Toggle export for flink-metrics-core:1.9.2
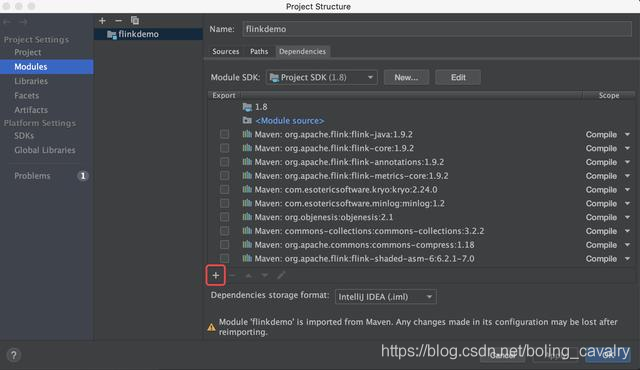 [224, 176]
